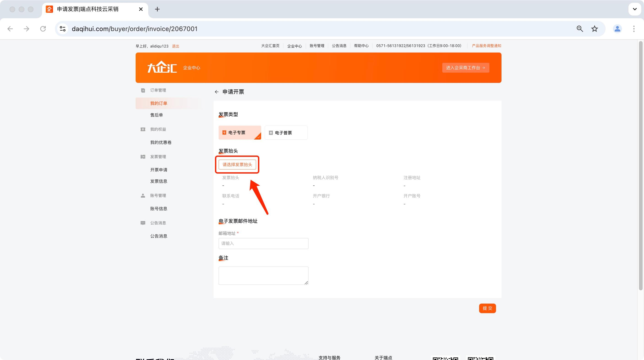This screenshot has height=360, width=644.
Task: Select the 电子专票 invoice type
Action: 240,132
